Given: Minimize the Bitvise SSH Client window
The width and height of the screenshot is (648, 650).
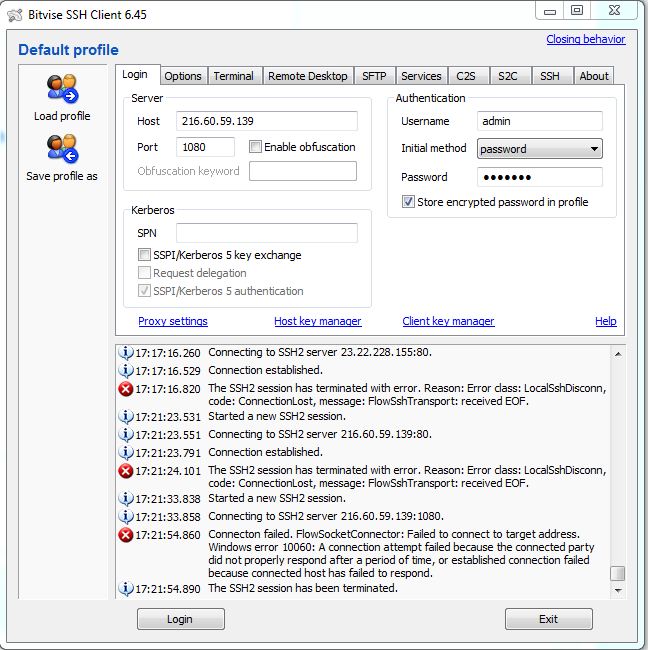Looking at the screenshot, I should pyautogui.click(x=550, y=11).
